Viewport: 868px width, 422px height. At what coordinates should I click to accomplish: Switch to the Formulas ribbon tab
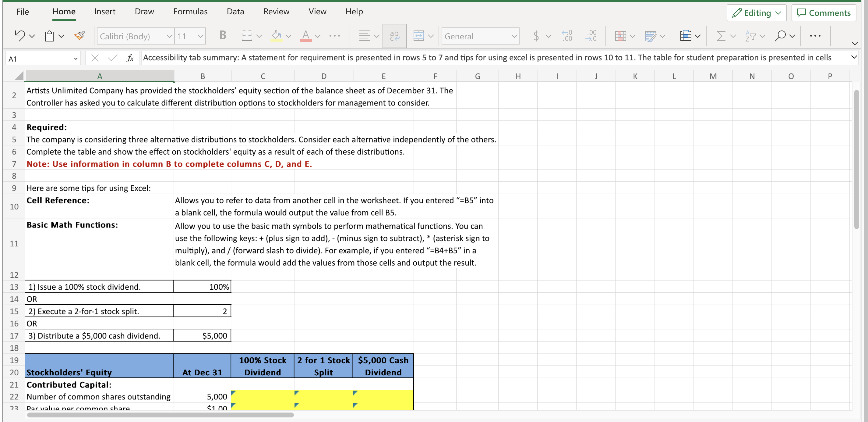190,11
